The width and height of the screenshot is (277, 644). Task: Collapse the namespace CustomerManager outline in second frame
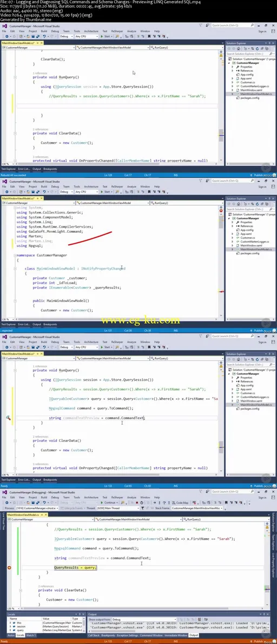(x=16, y=255)
